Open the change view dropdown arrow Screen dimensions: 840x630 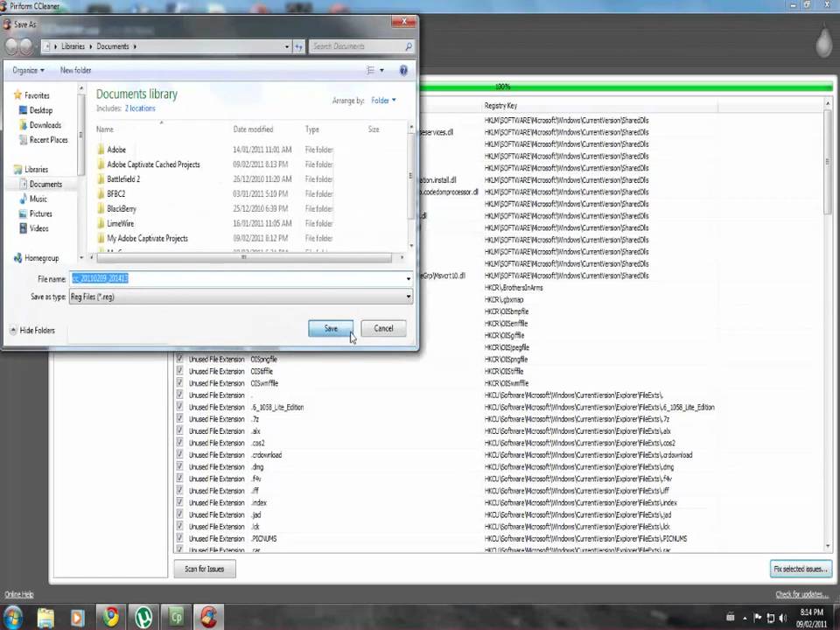point(382,70)
